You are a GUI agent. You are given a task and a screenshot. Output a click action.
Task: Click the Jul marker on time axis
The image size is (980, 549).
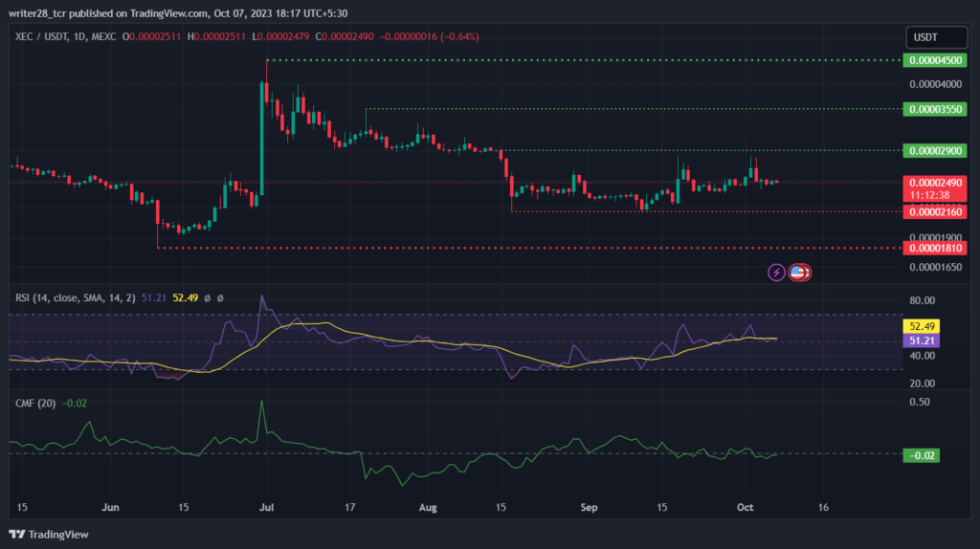(x=266, y=507)
